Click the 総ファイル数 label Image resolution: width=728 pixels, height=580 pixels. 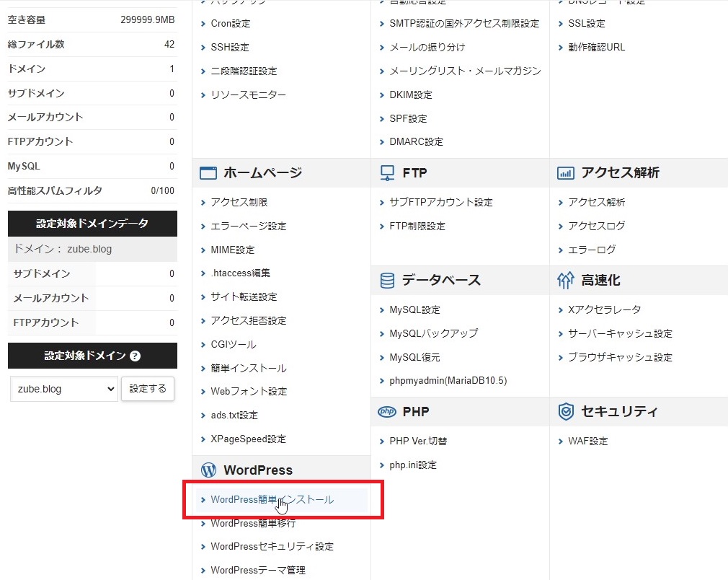pyautogui.click(x=36, y=44)
